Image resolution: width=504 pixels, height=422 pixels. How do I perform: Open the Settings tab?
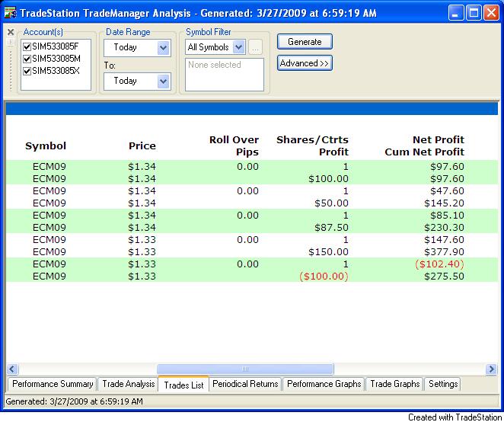click(x=443, y=384)
